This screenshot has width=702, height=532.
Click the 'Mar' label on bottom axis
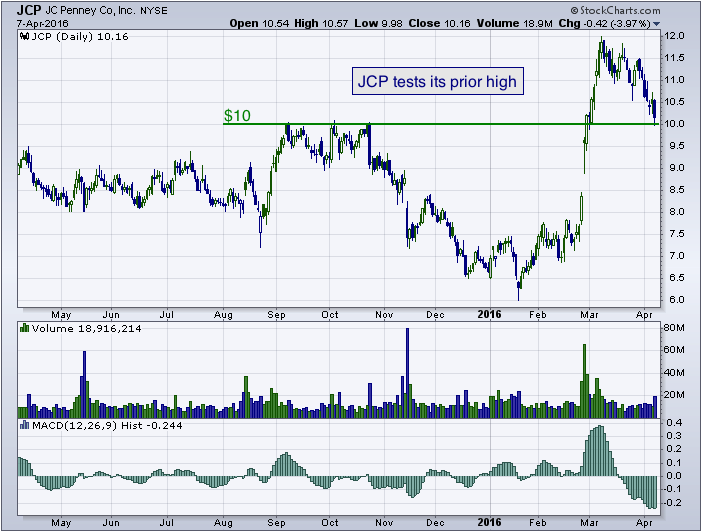point(589,523)
